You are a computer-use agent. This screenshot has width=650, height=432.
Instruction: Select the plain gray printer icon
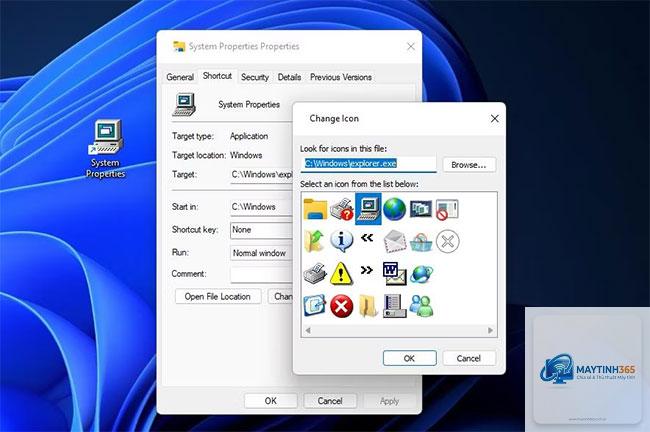tap(315, 274)
